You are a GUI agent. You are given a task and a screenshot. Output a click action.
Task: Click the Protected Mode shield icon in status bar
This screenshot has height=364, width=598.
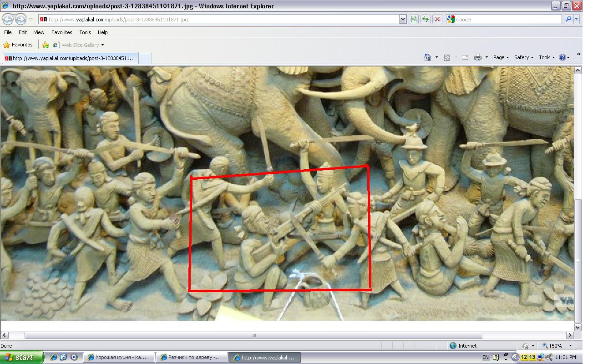pyautogui.click(x=526, y=346)
